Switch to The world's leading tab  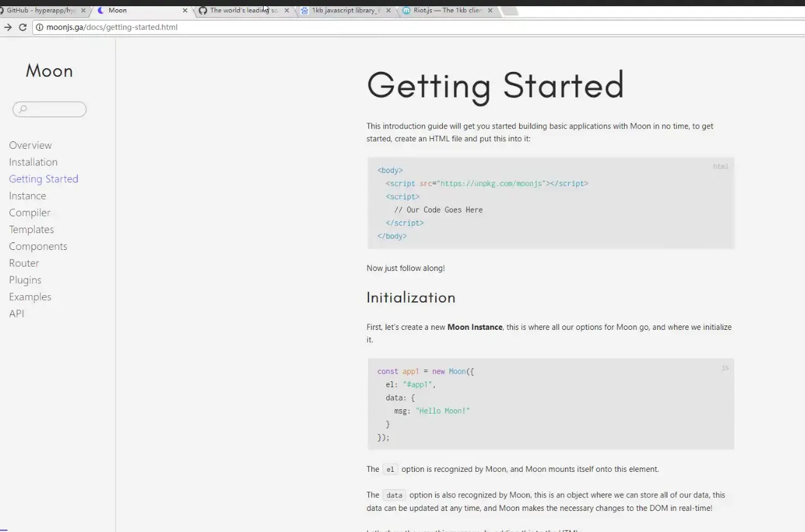[244, 11]
